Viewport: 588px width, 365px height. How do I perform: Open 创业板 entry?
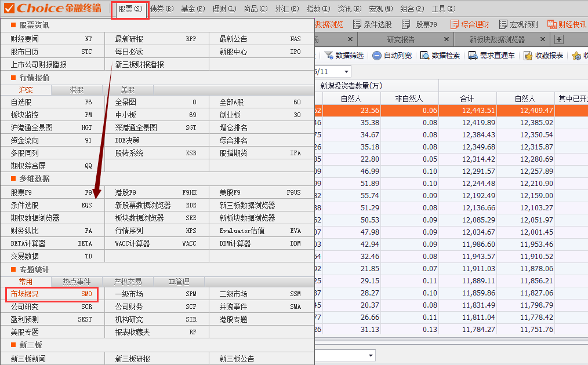coord(262,115)
